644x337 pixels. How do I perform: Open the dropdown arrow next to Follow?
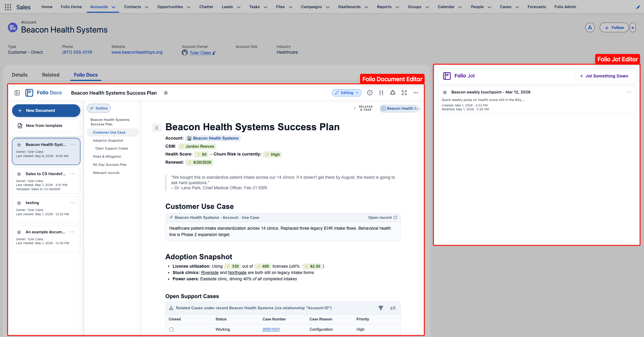coord(633,28)
